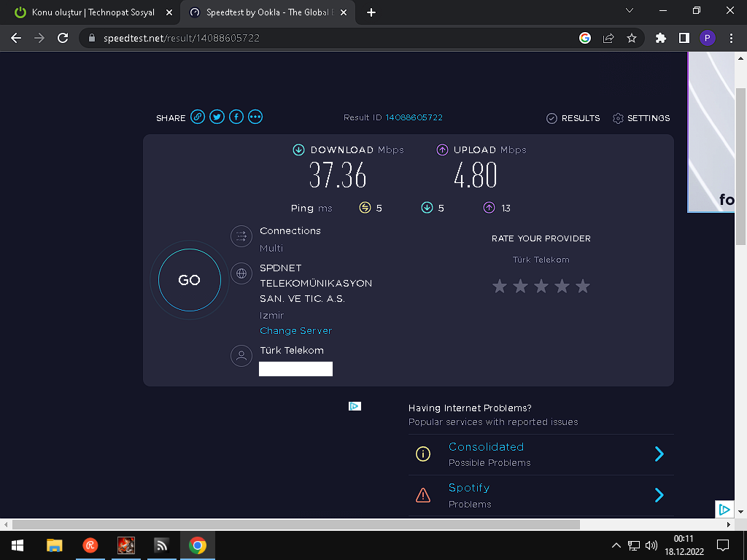The width and height of the screenshot is (747, 560).
Task: Show hidden system tray icons
Action: [616, 545]
